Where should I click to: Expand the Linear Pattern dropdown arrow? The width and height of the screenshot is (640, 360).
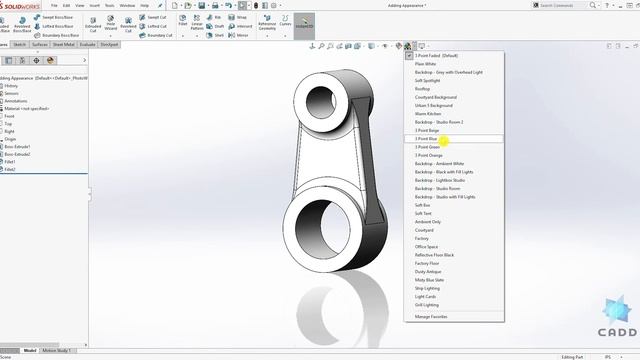tap(197, 36)
